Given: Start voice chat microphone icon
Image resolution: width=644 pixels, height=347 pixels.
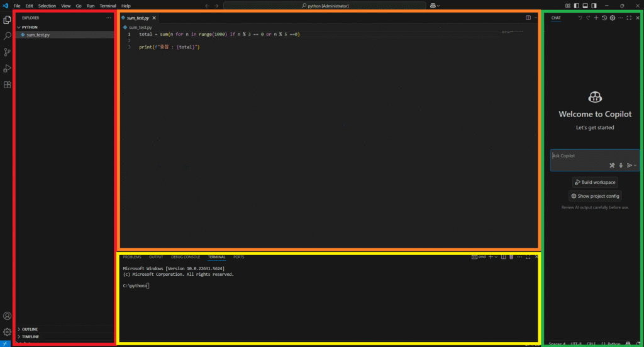Looking at the screenshot, I should click(x=621, y=165).
